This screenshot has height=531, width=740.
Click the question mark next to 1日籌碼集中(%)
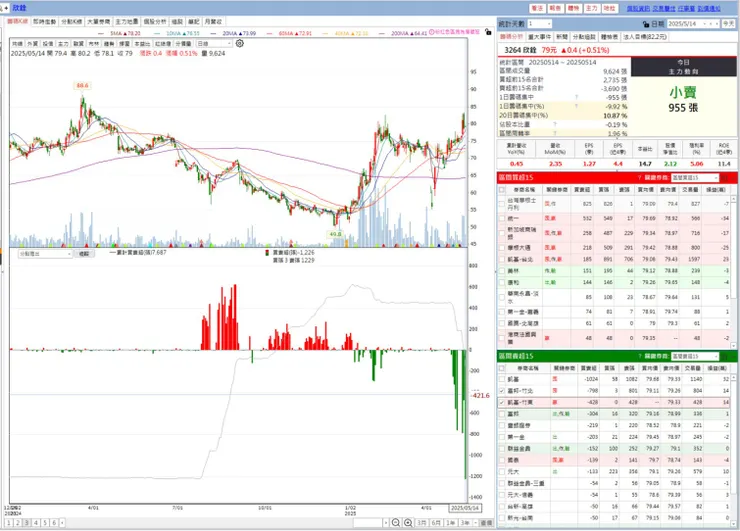coord(576,106)
